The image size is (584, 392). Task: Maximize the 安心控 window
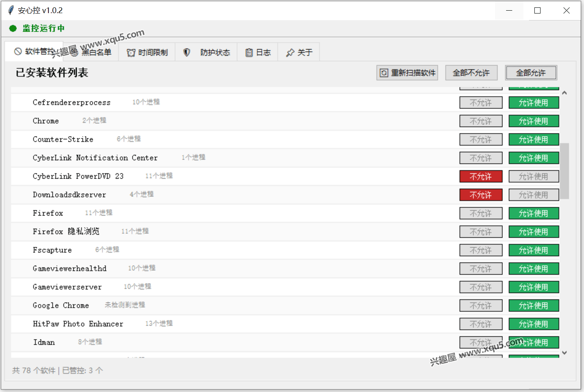[x=538, y=10]
